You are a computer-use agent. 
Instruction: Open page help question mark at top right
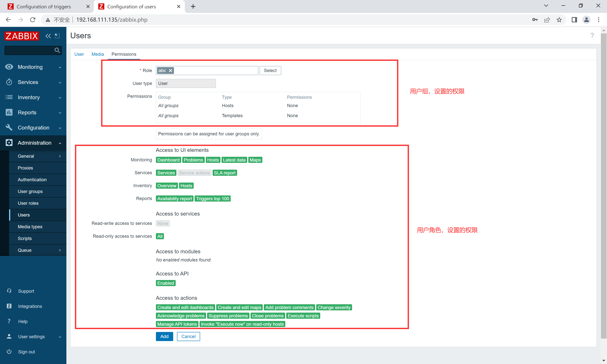[592, 36]
